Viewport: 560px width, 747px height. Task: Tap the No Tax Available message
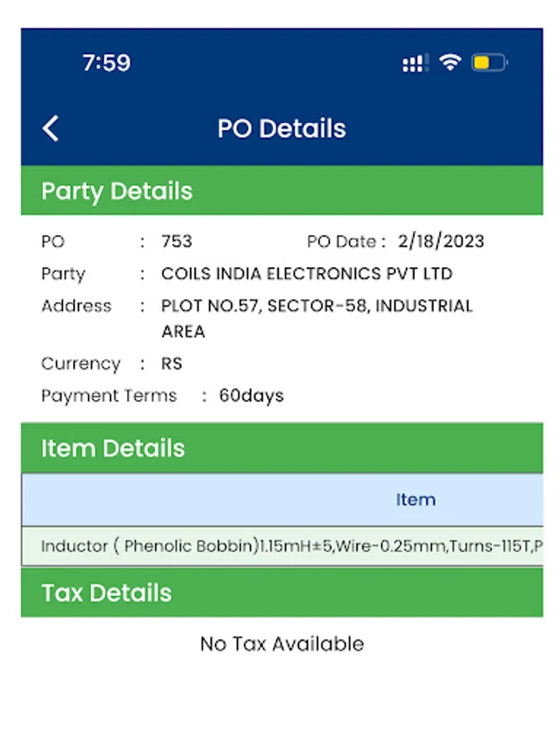(x=282, y=643)
